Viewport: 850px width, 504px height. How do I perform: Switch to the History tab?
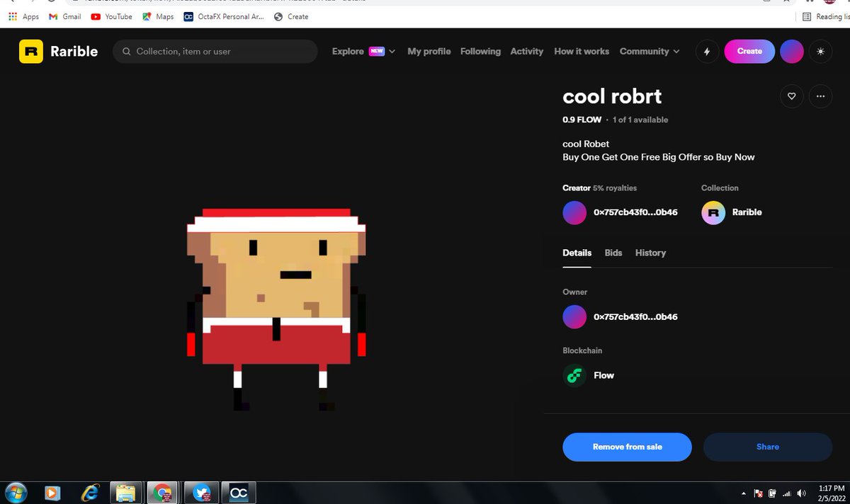[x=650, y=253]
